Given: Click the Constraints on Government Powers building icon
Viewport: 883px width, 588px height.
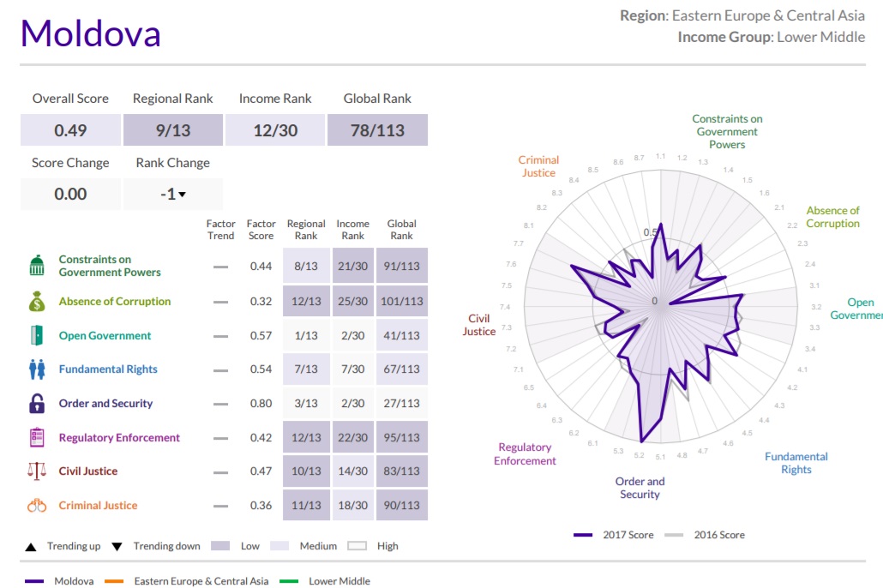Looking at the screenshot, I should click(36, 266).
